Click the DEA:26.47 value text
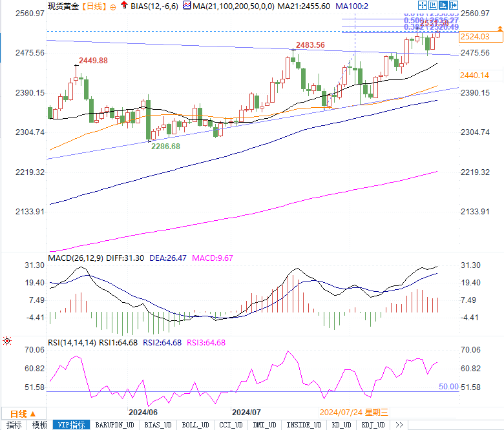This screenshot has width=504, height=430. pos(168,258)
